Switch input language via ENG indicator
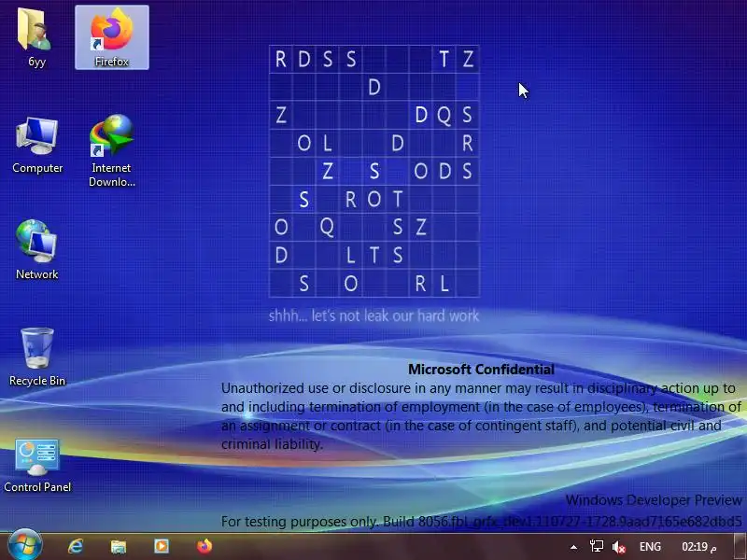Image resolution: width=747 pixels, height=560 pixels. (650, 547)
